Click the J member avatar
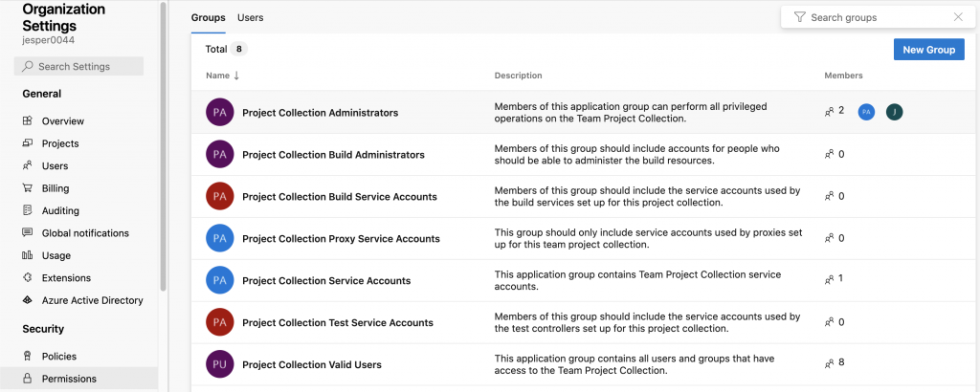Screen dimensions: 980x392 point(894,112)
